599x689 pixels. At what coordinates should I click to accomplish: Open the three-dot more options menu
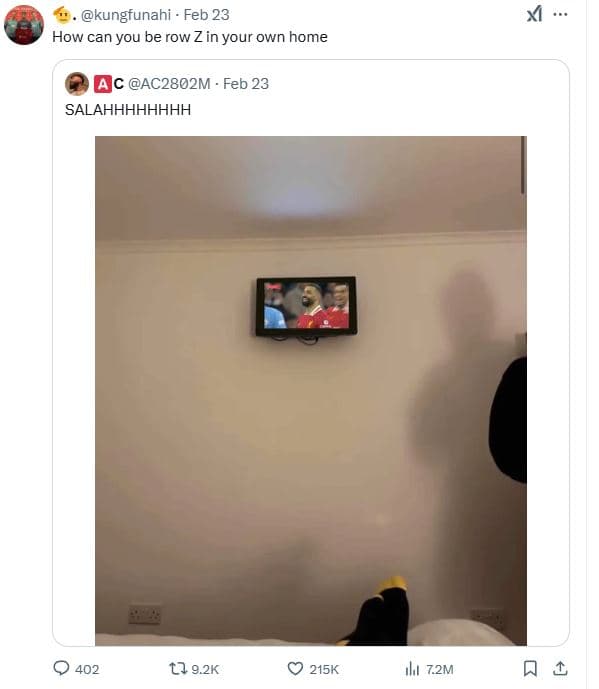pos(560,15)
